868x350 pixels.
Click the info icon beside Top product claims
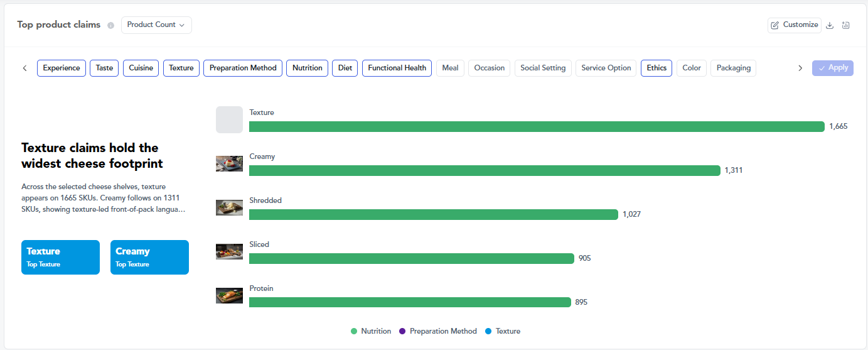pyautogui.click(x=111, y=26)
